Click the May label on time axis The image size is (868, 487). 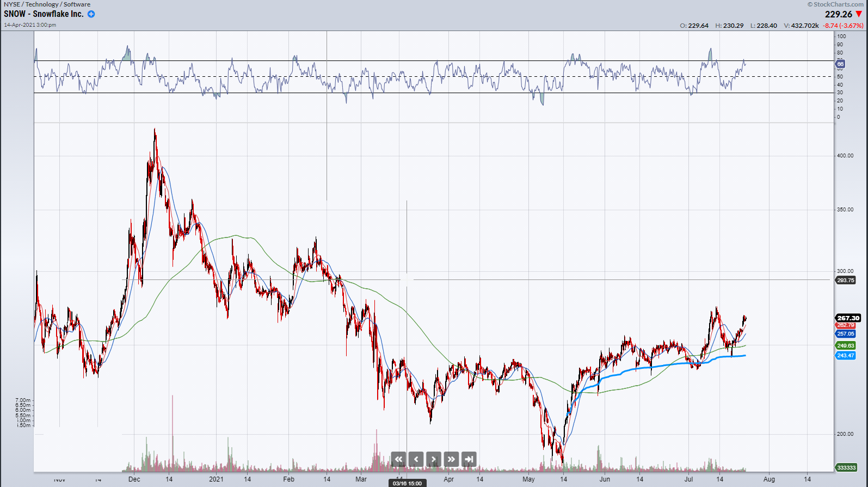[x=528, y=479]
